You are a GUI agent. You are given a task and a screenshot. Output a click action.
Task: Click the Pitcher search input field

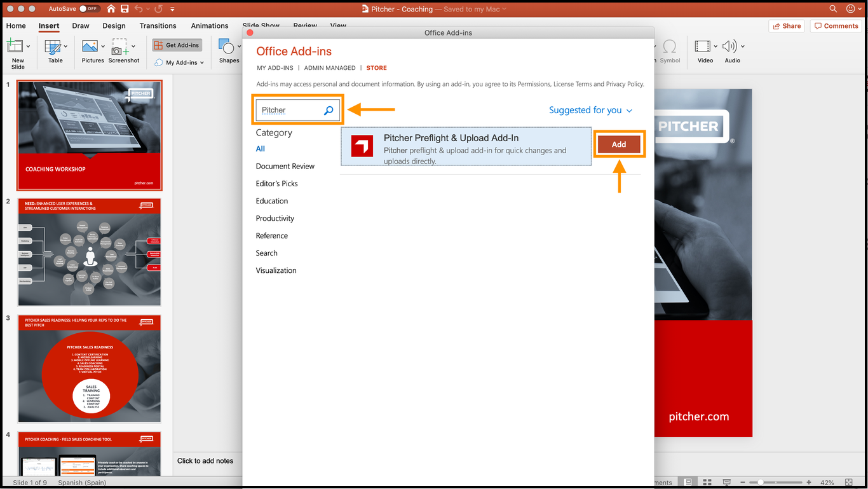click(x=289, y=110)
